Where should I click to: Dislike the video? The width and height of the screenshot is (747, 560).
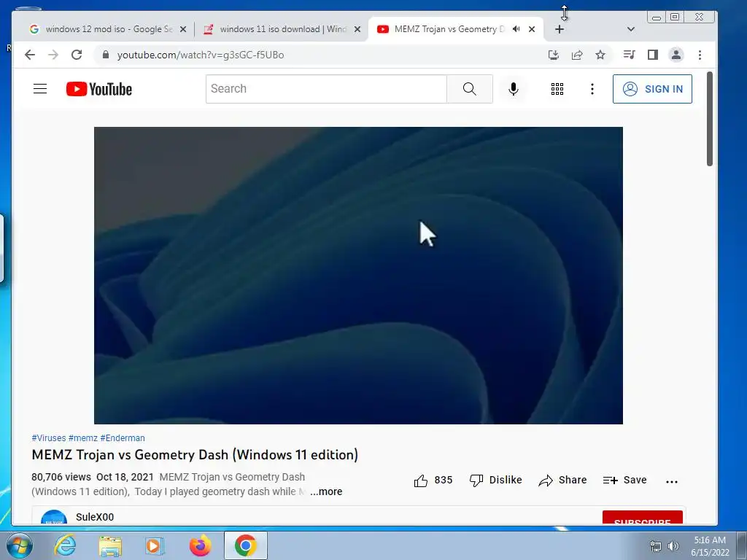pos(495,481)
